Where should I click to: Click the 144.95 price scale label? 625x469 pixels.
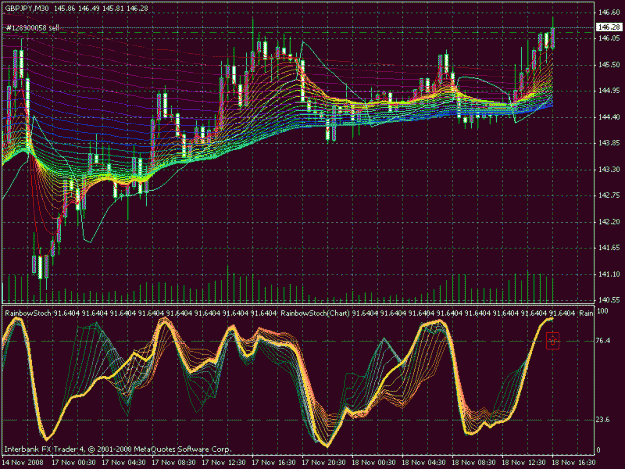(x=609, y=91)
